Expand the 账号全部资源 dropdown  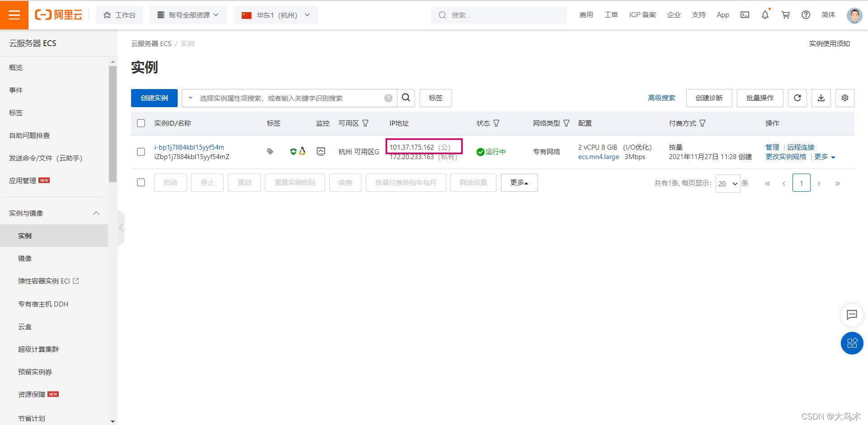(188, 14)
